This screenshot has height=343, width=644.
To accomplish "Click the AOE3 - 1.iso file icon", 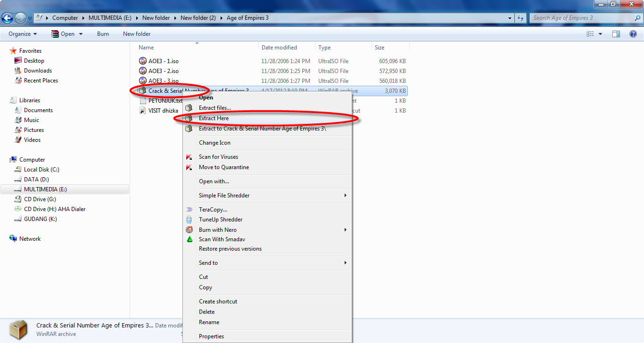I will [x=143, y=61].
